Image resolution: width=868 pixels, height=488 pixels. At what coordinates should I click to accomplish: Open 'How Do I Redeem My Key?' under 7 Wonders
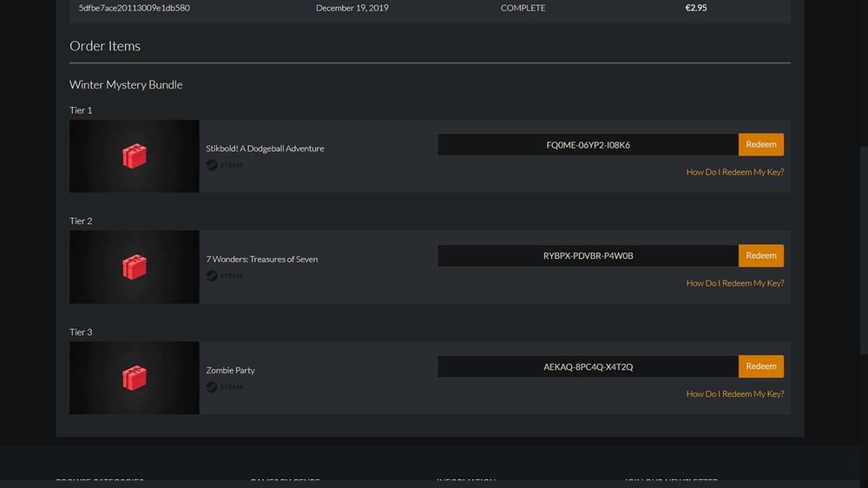(734, 283)
